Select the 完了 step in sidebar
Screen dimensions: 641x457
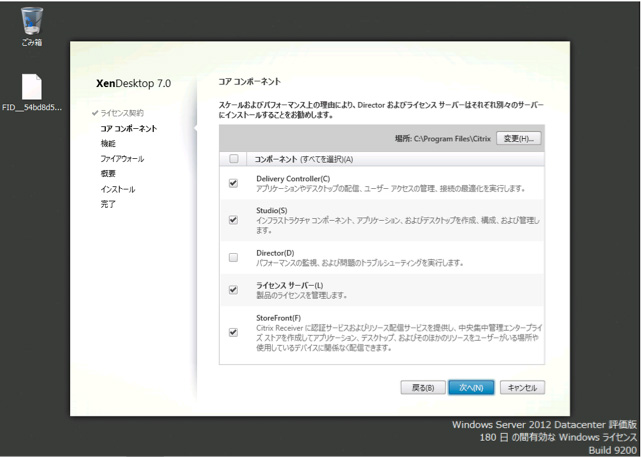pos(108,204)
